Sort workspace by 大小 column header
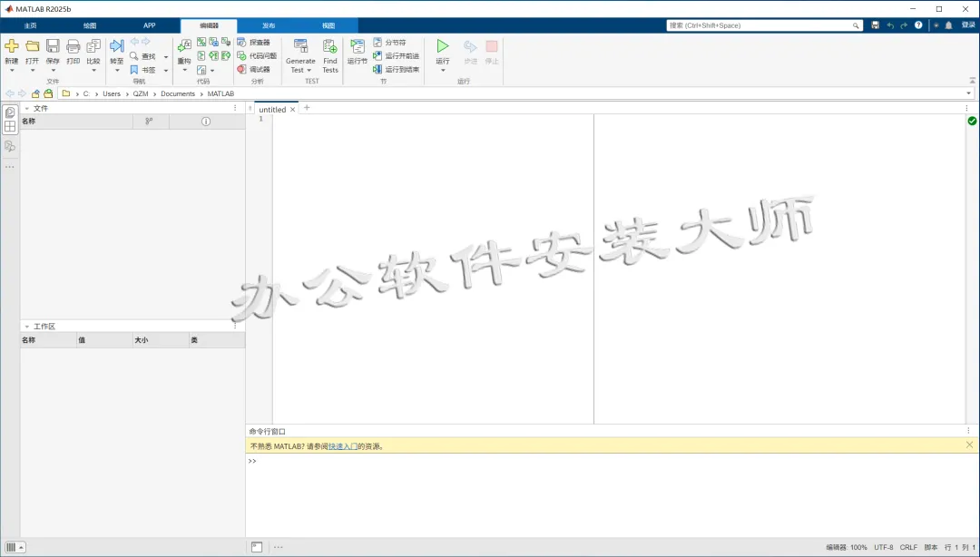Image resolution: width=980 pixels, height=557 pixels. (x=161, y=340)
